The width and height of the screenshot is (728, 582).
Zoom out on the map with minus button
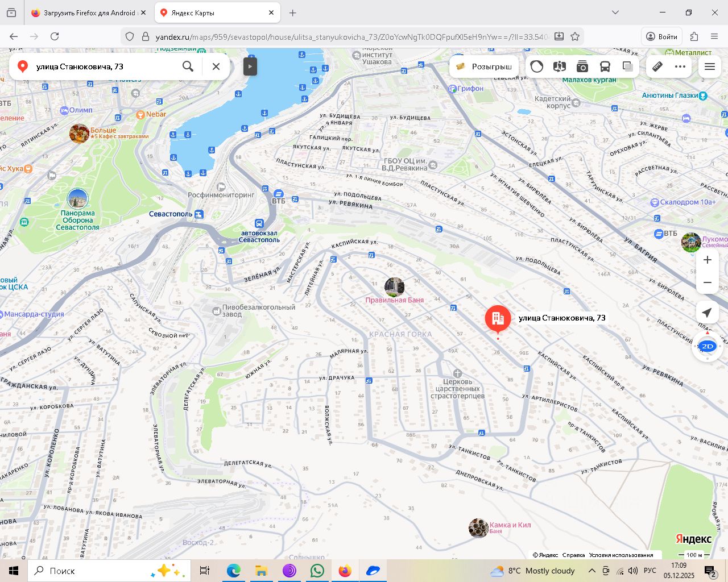(x=708, y=282)
